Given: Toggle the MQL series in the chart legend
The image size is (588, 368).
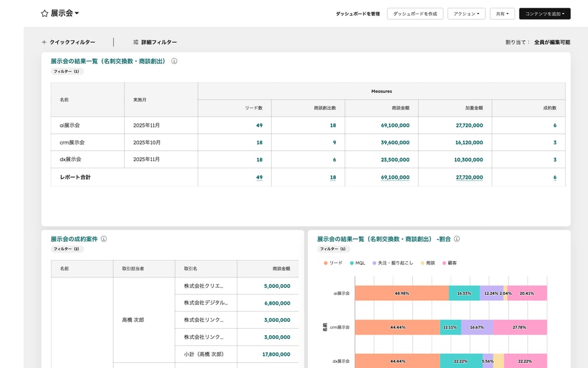Looking at the screenshot, I should [x=356, y=263].
